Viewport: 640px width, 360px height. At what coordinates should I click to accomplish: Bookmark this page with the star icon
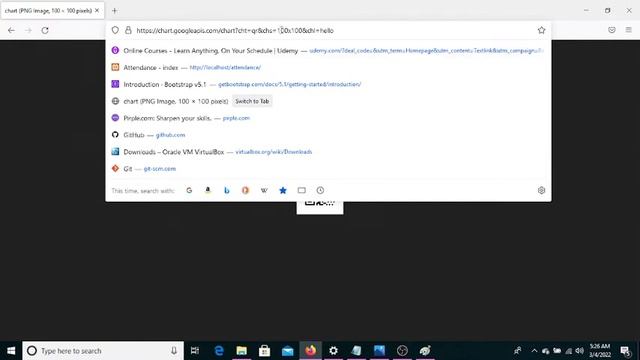[541, 30]
